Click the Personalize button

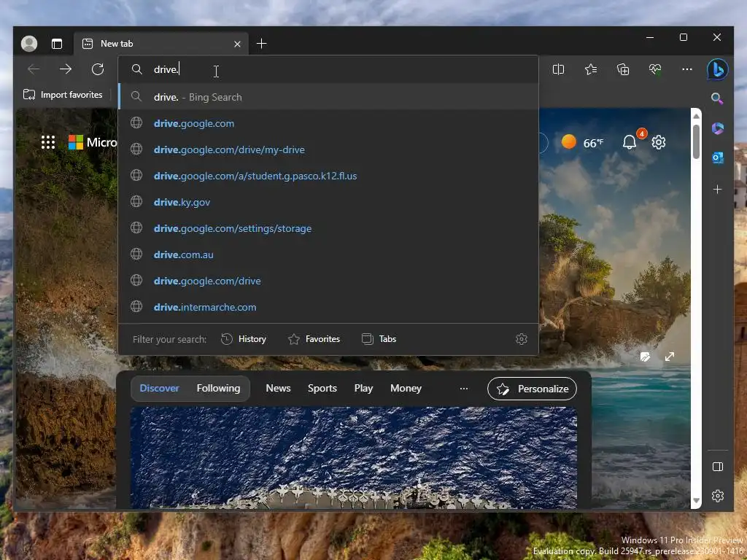click(x=532, y=389)
